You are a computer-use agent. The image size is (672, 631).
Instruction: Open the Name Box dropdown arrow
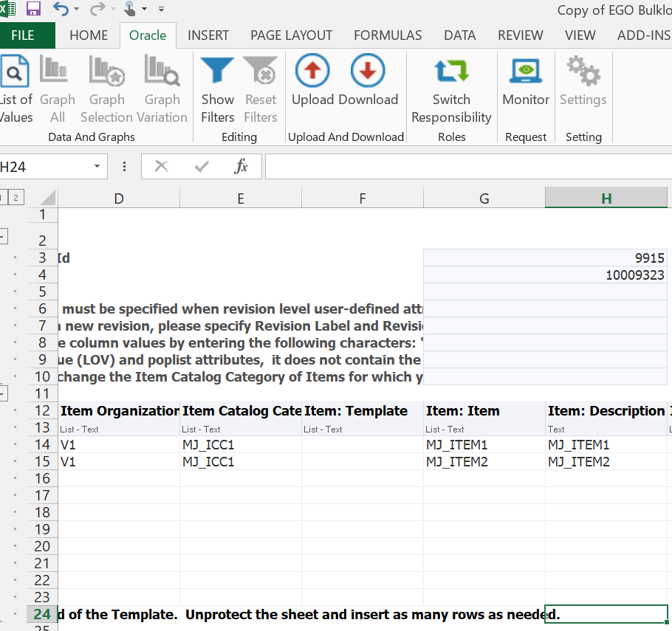(x=96, y=167)
